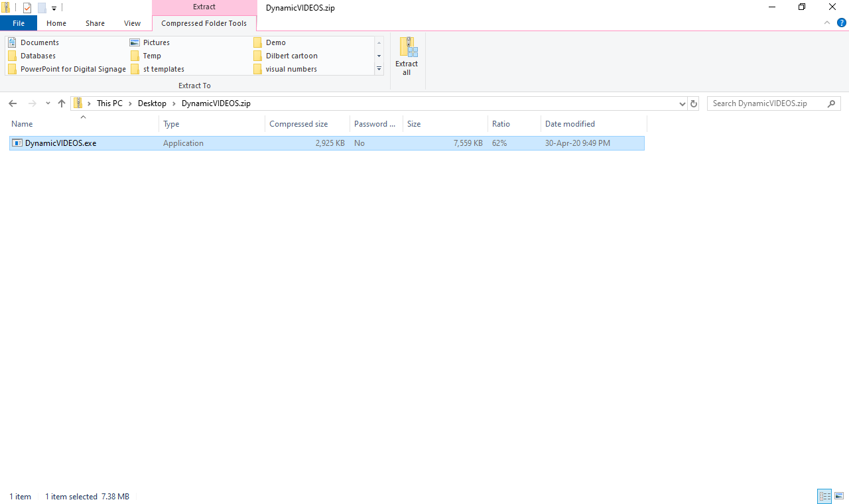The image size is (849, 504).
Task: Navigate to Desktop in address bar
Action: (152, 103)
